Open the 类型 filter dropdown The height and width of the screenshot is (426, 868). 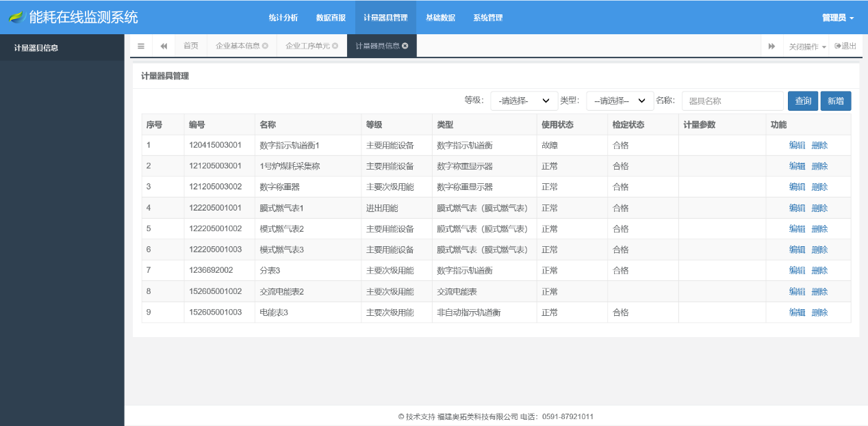[620, 101]
